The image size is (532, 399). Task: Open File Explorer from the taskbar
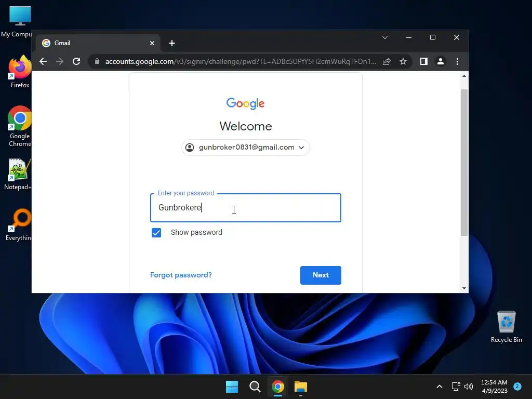tap(301, 387)
